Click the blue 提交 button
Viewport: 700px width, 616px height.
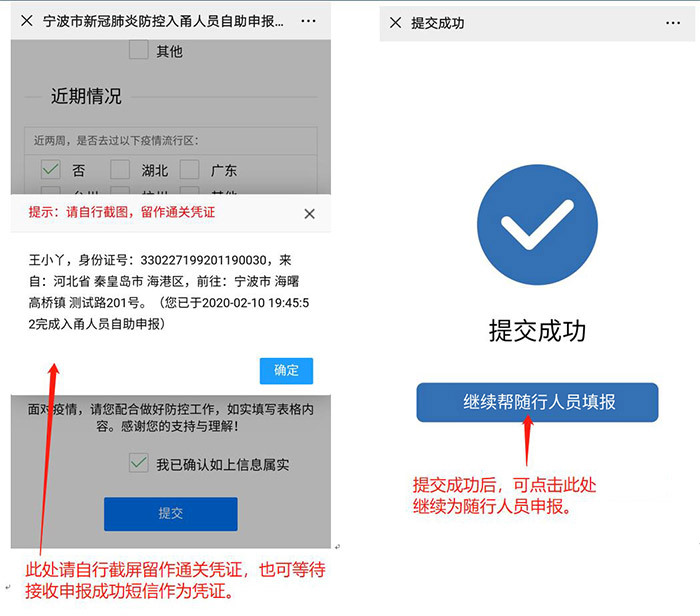(x=171, y=514)
